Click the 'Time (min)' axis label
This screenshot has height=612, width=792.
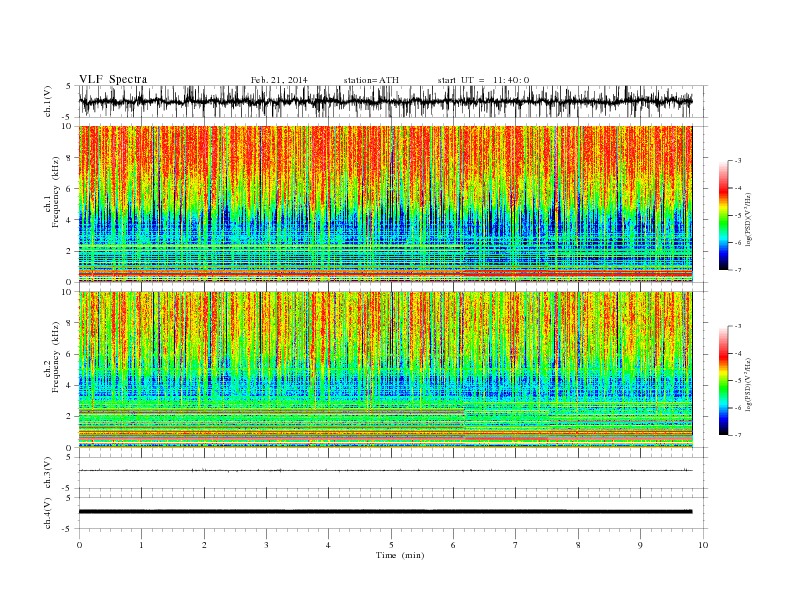pyautogui.click(x=400, y=555)
